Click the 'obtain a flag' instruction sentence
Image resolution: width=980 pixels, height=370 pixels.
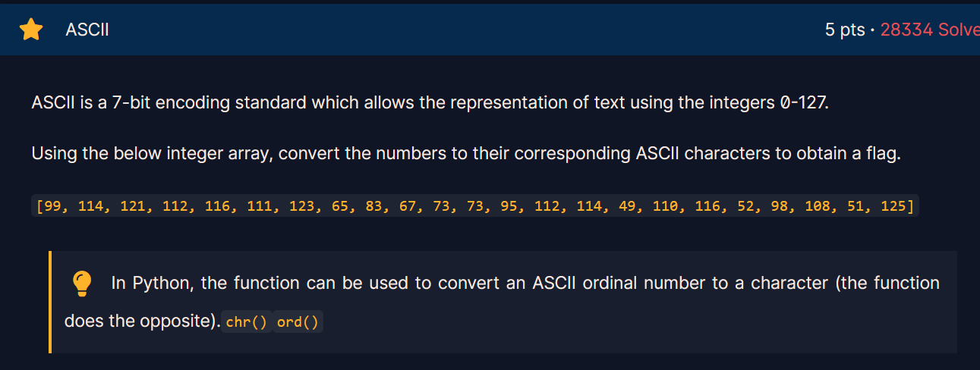[466, 154]
